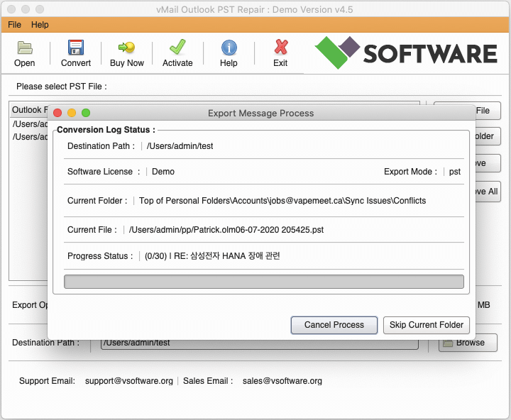Minimize the Export Message Process dialog
511x420 pixels.
click(72, 113)
